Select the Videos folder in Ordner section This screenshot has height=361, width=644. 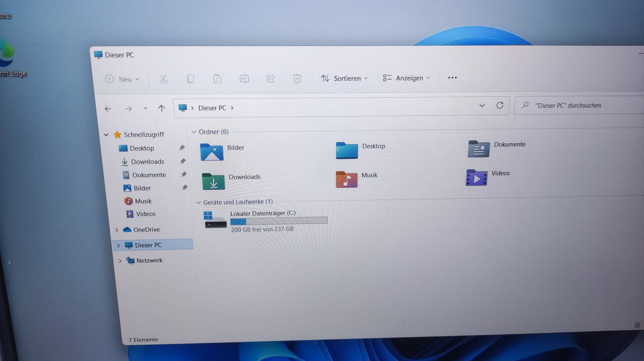pos(477,178)
